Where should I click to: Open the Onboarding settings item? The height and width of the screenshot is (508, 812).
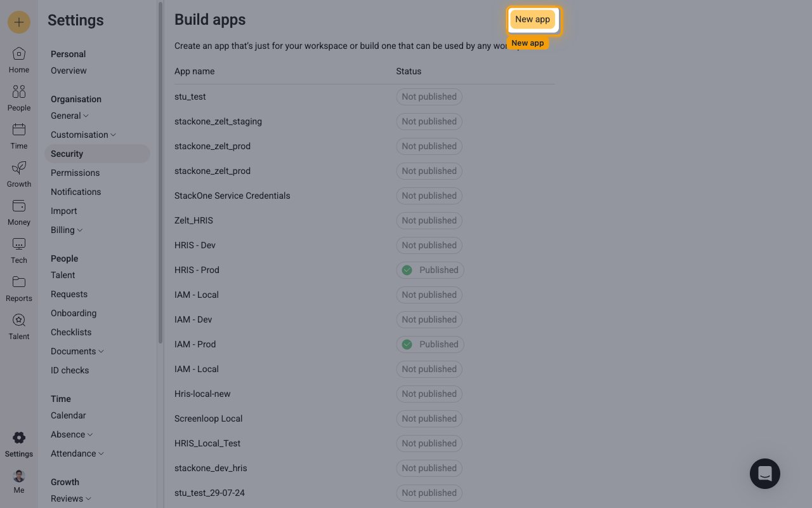[x=74, y=313]
